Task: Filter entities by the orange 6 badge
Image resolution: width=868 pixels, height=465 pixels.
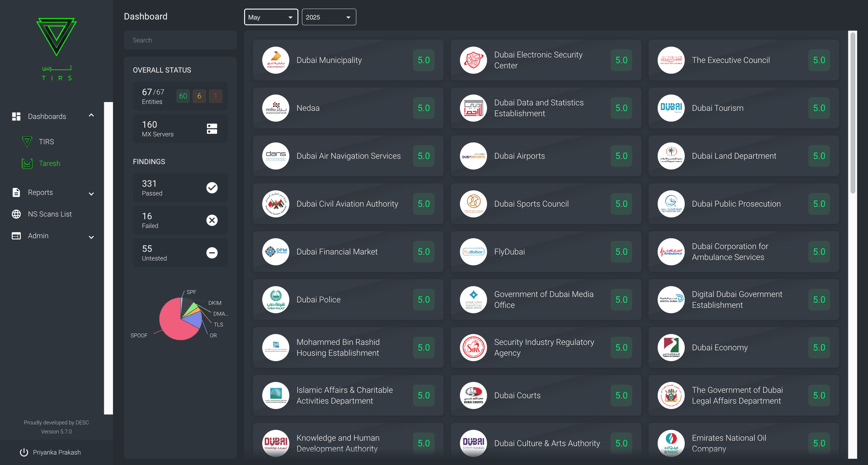Action: [x=199, y=96]
